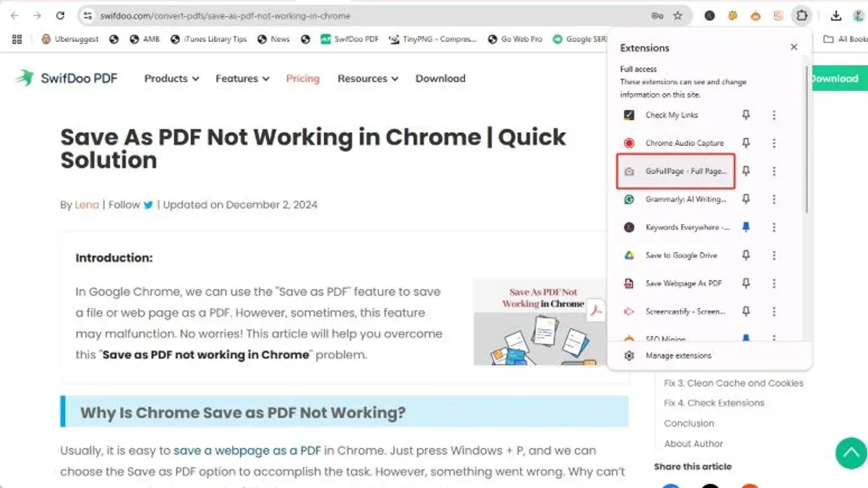Open the Download nav item
868x488 pixels.
coord(441,79)
